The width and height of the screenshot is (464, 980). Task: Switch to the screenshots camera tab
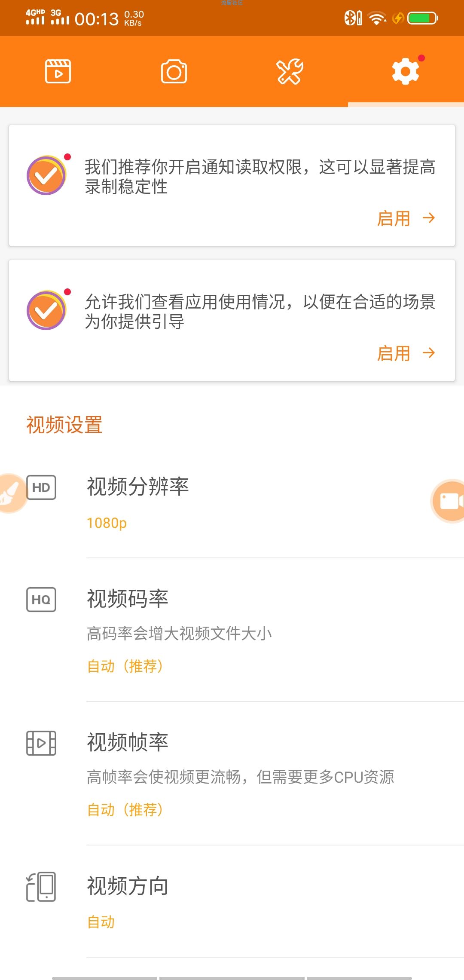174,71
